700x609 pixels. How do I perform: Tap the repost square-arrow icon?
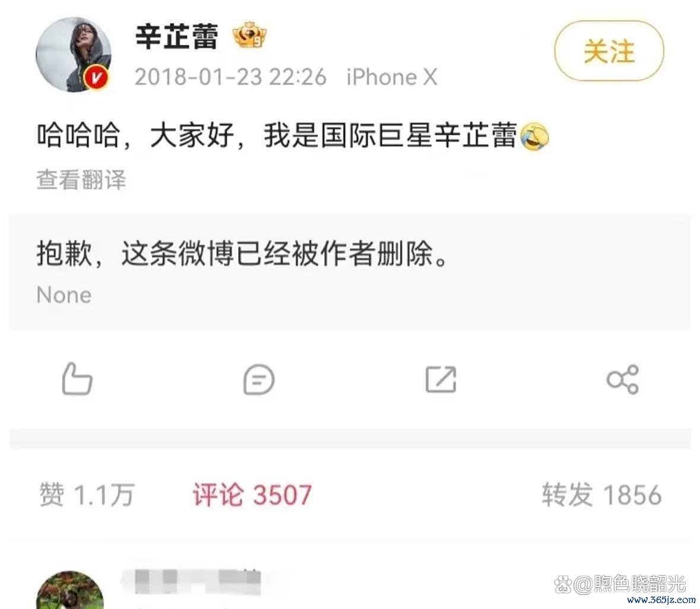(x=441, y=380)
